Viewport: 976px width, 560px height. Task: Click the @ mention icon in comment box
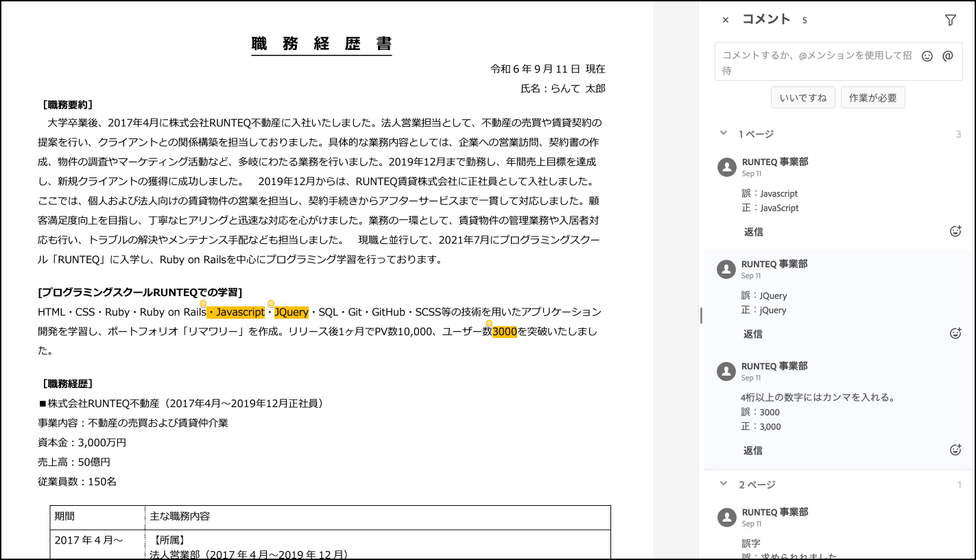click(x=948, y=56)
